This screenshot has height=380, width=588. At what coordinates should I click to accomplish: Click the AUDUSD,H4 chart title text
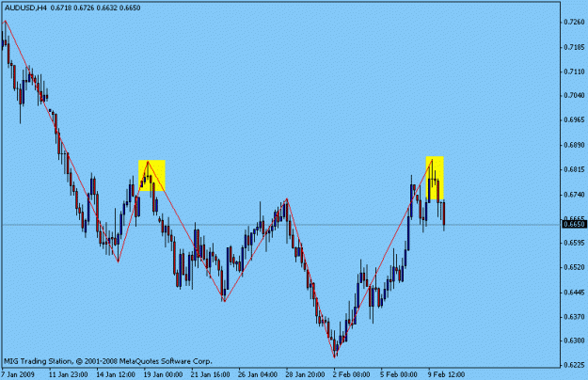pos(25,8)
